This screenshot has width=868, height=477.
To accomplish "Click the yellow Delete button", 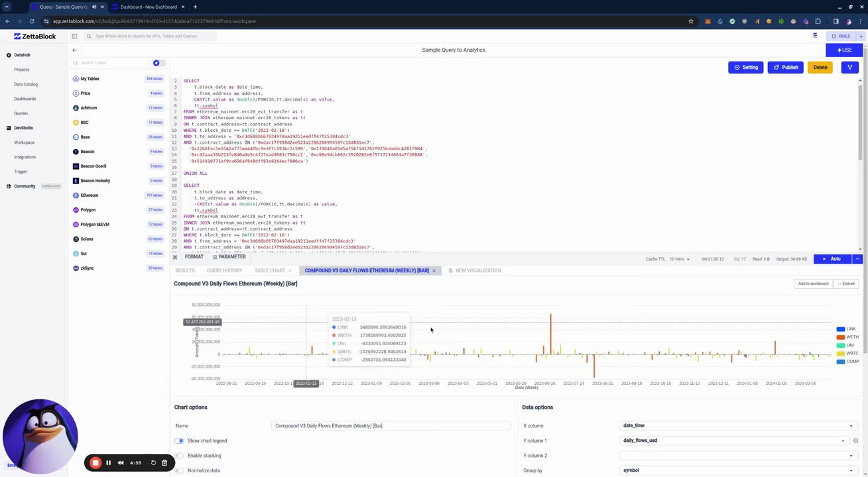I will [x=820, y=67].
